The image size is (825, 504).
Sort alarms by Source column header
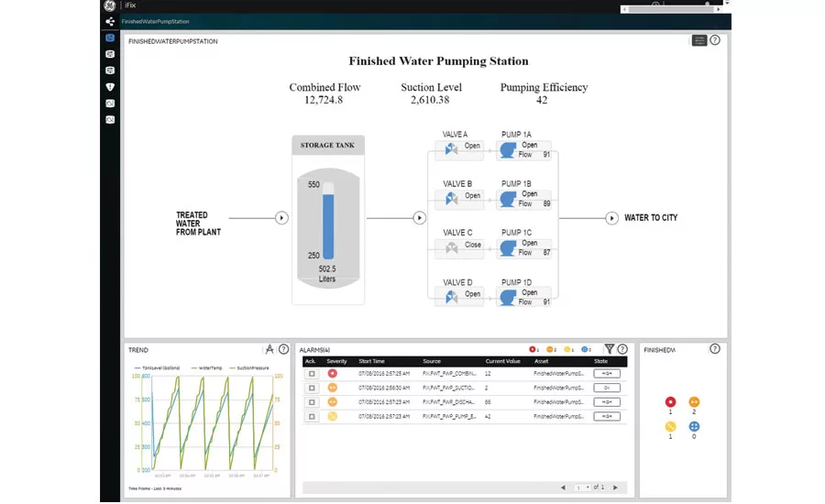(432, 361)
